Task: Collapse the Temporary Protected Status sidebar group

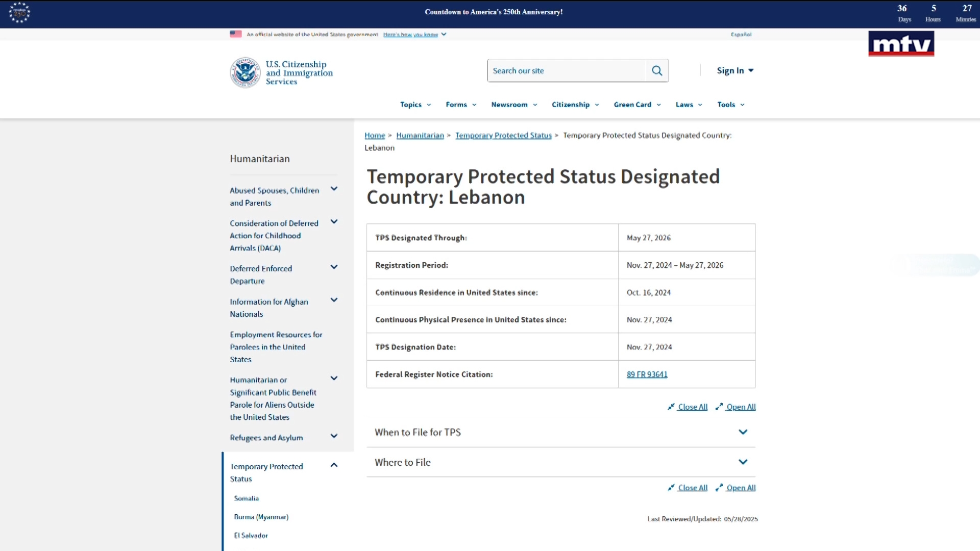Action: (x=334, y=465)
